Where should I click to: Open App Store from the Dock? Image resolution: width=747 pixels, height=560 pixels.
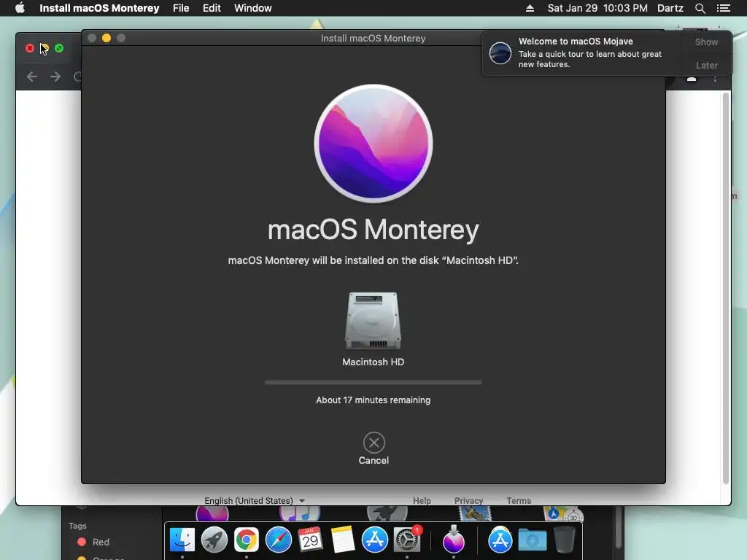pos(374,540)
